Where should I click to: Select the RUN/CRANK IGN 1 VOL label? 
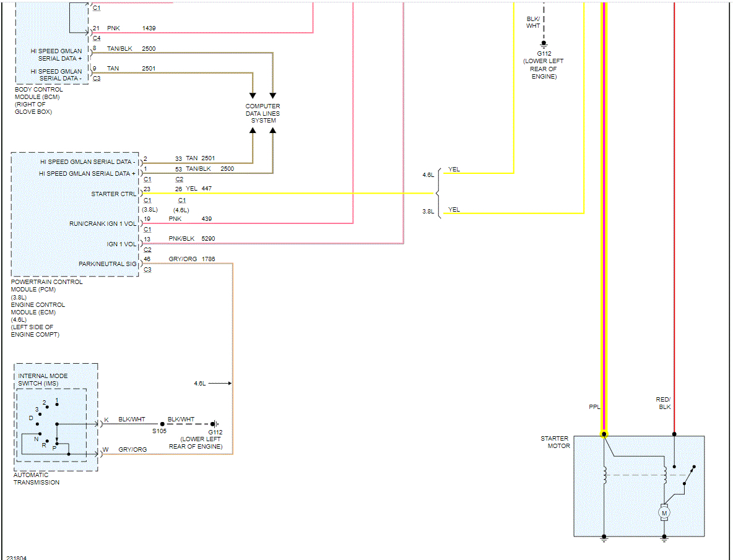click(x=103, y=224)
